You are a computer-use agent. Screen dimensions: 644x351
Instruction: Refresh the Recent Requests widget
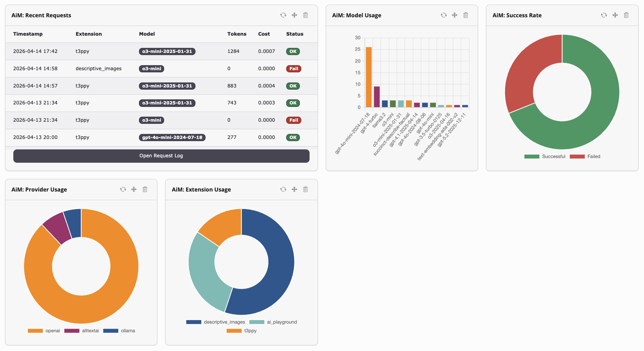(x=283, y=15)
